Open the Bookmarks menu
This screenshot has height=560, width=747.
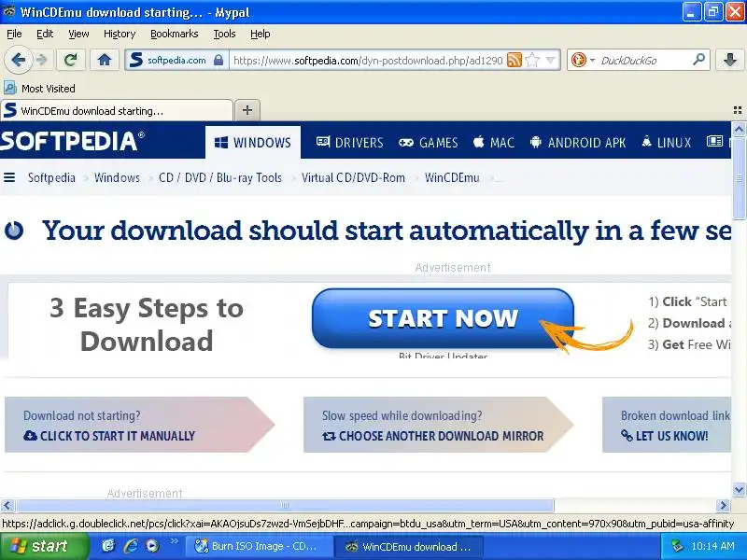pyautogui.click(x=175, y=34)
